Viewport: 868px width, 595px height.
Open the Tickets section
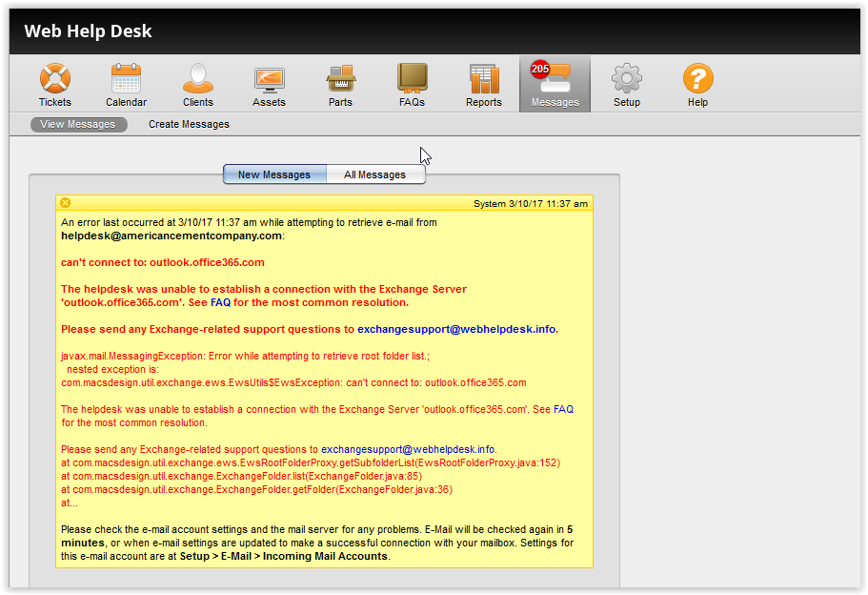click(x=55, y=85)
